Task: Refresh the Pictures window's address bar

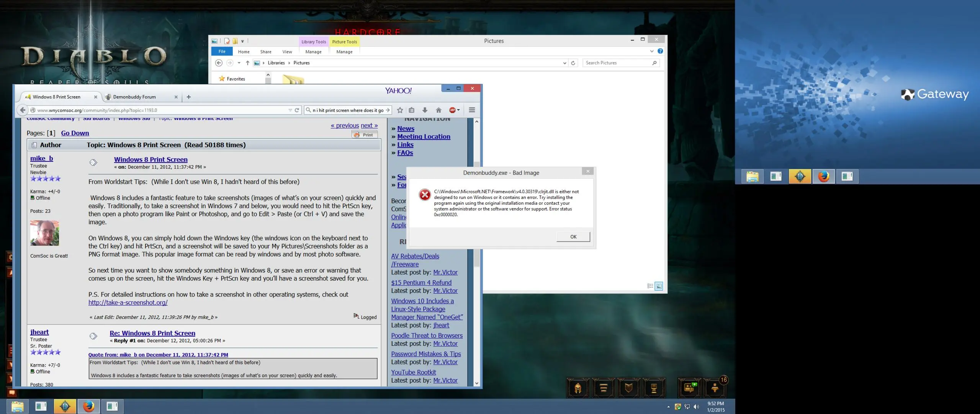Action: click(573, 63)
